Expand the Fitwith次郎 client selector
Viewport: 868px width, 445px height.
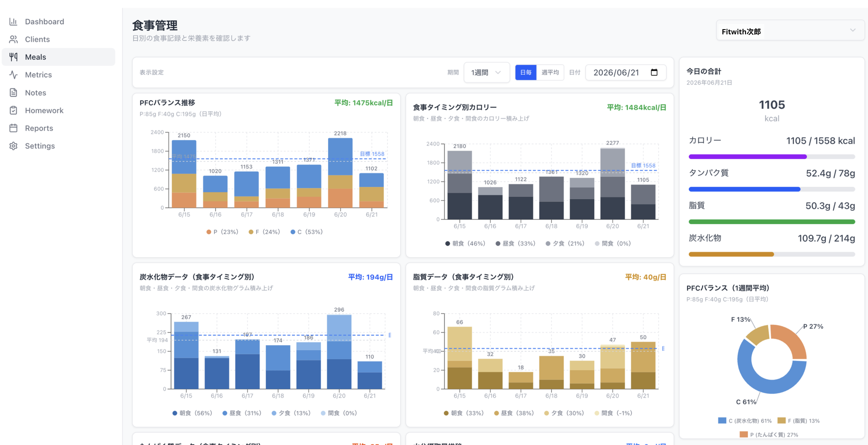tap(789, 31)
